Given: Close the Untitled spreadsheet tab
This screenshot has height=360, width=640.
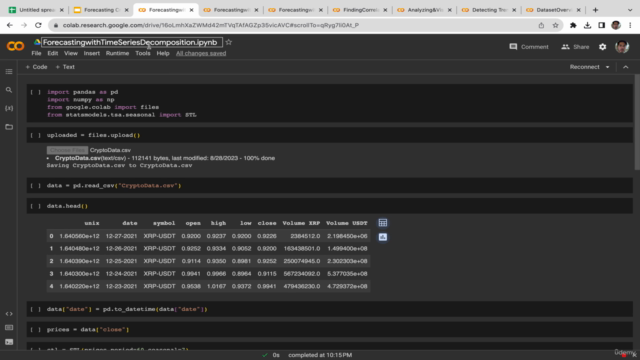Looking at the screenshot, I should pyautogui.click(x=62, y=10).
